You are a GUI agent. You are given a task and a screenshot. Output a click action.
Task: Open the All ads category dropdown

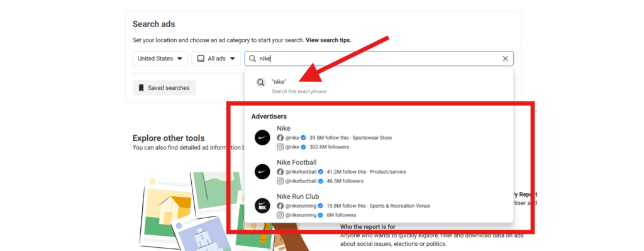[x=216, y=59]
